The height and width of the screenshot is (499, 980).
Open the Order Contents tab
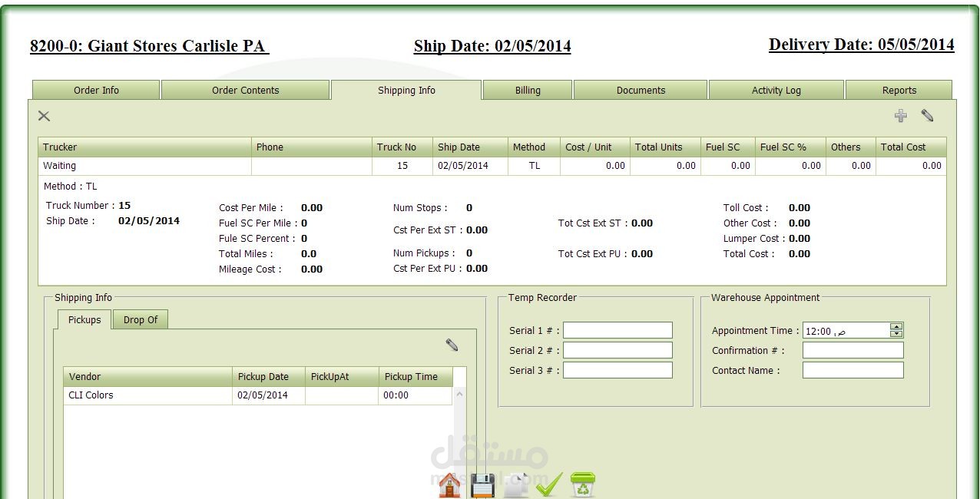245,90
